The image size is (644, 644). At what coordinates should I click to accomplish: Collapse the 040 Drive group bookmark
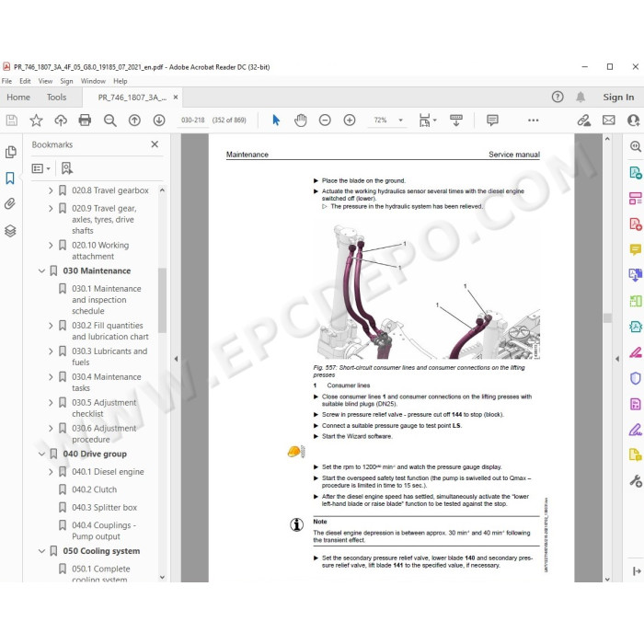[41, 454]
